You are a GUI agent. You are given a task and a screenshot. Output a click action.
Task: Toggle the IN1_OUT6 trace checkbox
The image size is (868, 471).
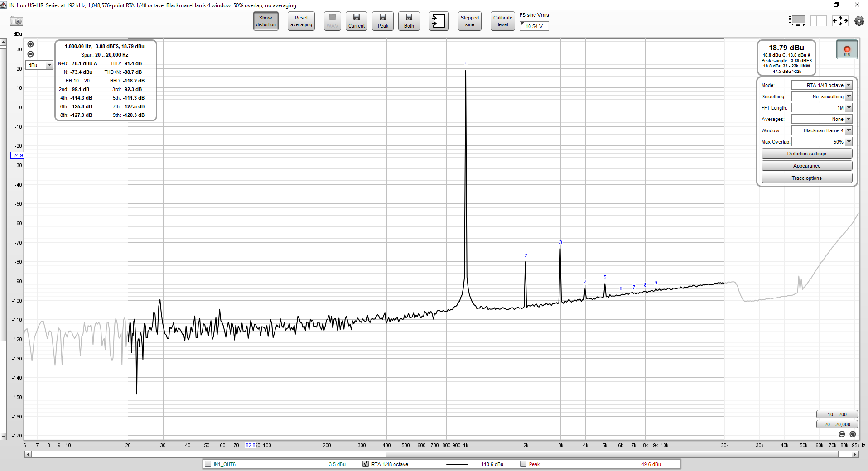click(208, 464)
